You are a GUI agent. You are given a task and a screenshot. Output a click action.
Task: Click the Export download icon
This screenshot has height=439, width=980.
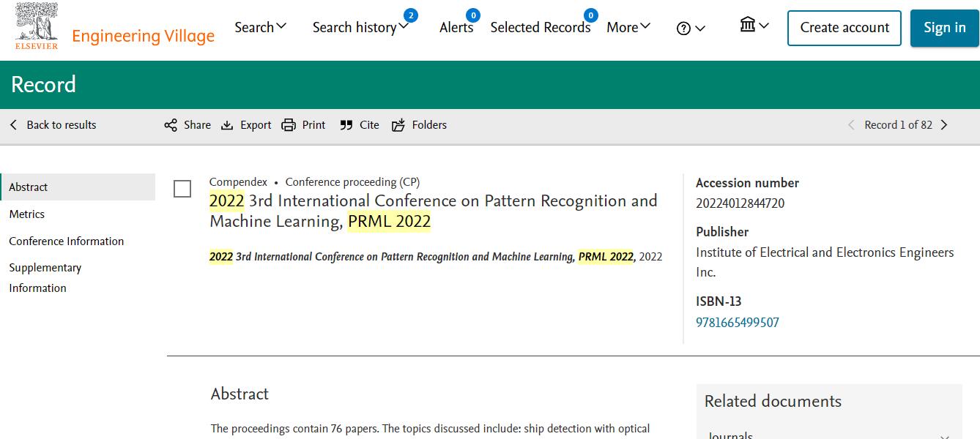(x=227, y=125)
